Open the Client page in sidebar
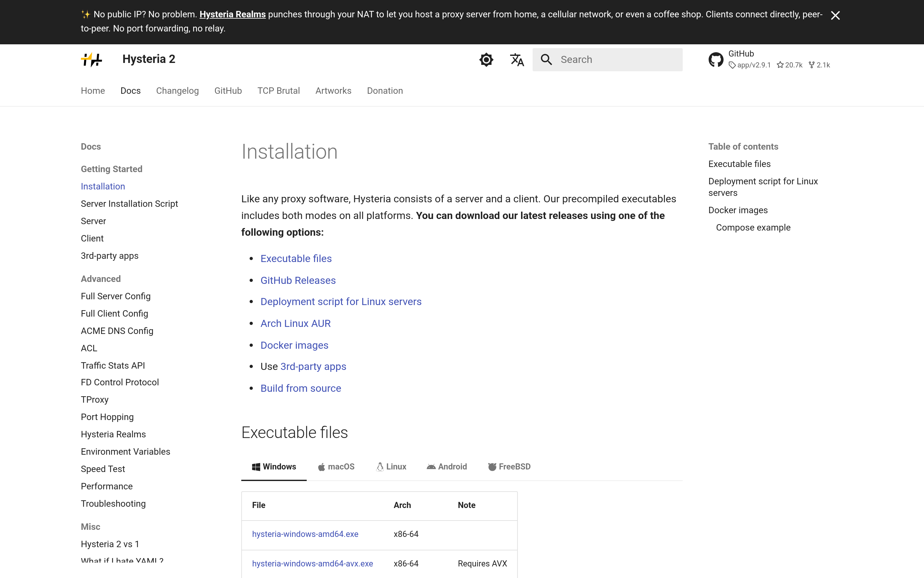Screen dimensions: 924x578 coord(92,239)
